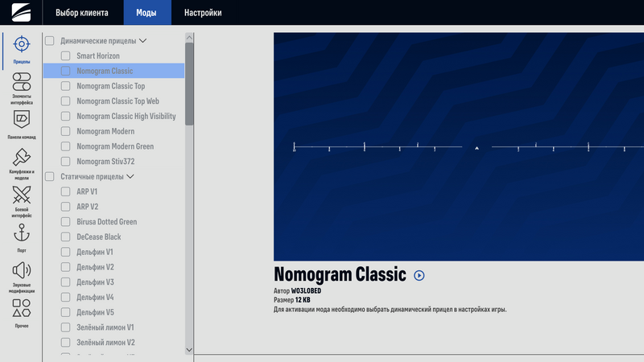The width and height of the screenshot is (644, 362).
Task: Select Nomogram Classic High Visibility entry
Action: click(x=126, y=116)
